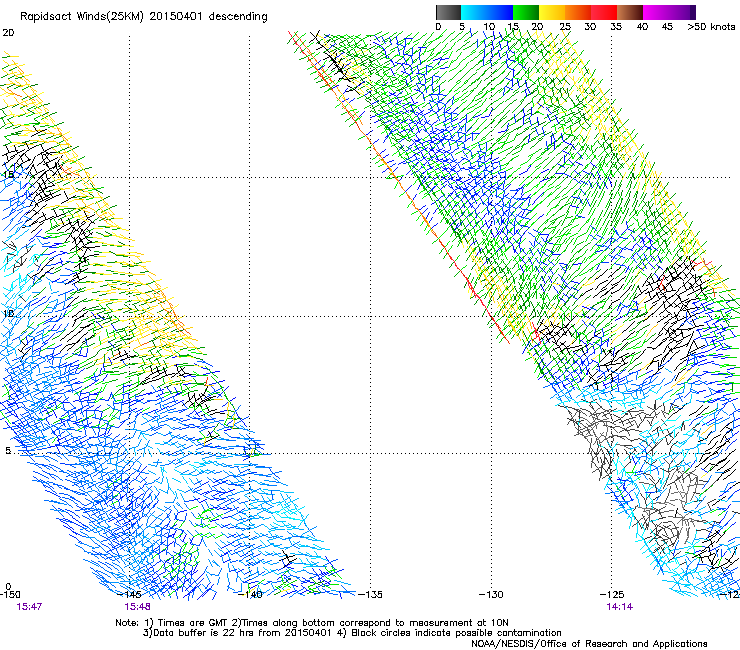Click the longitude label '-145'
Screen dimensions: 740x650
tap(130, 595)
